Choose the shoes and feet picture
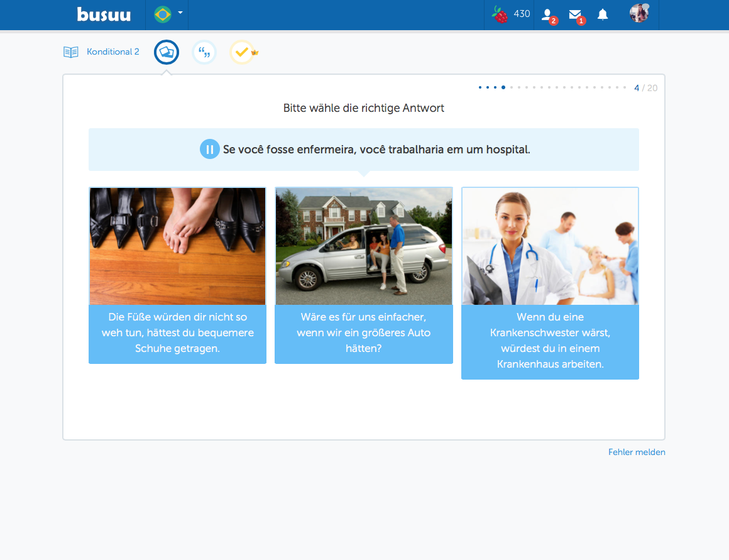 pyautogui.click(x=178, y=246)
